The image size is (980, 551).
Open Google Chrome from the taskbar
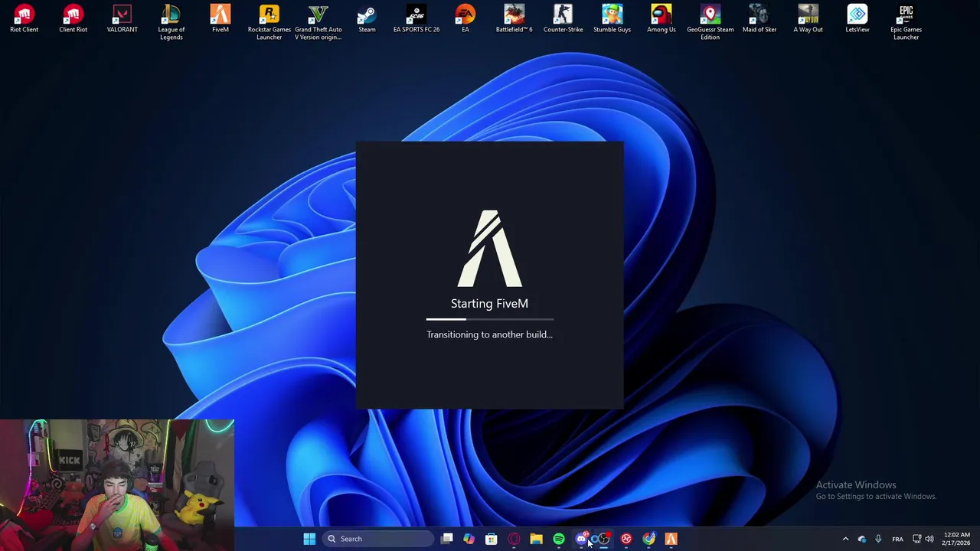click(x=648, y=539)
